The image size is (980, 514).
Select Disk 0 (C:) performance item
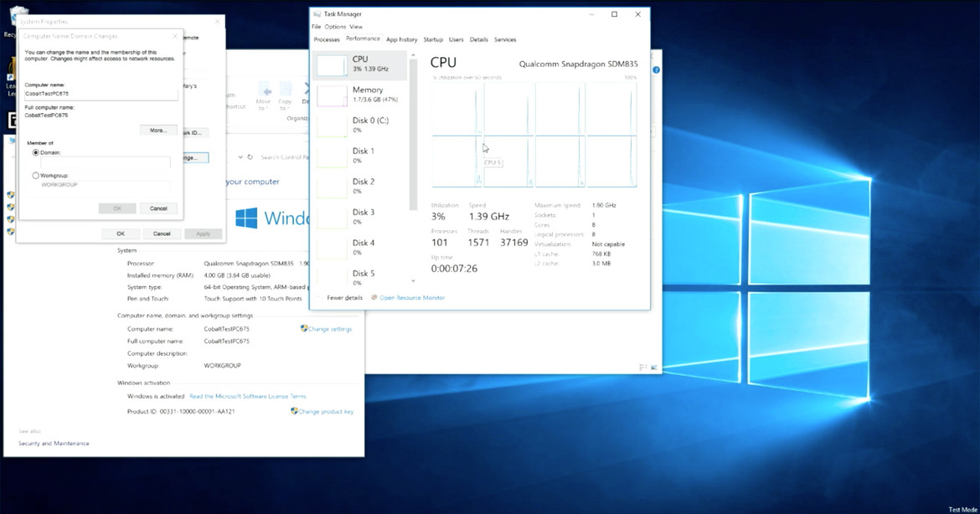tap(362, 126)
